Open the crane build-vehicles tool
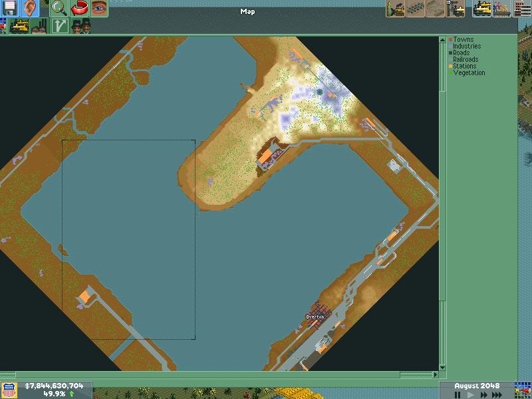This screenshot has height=399, width=532. coord(456,8)
